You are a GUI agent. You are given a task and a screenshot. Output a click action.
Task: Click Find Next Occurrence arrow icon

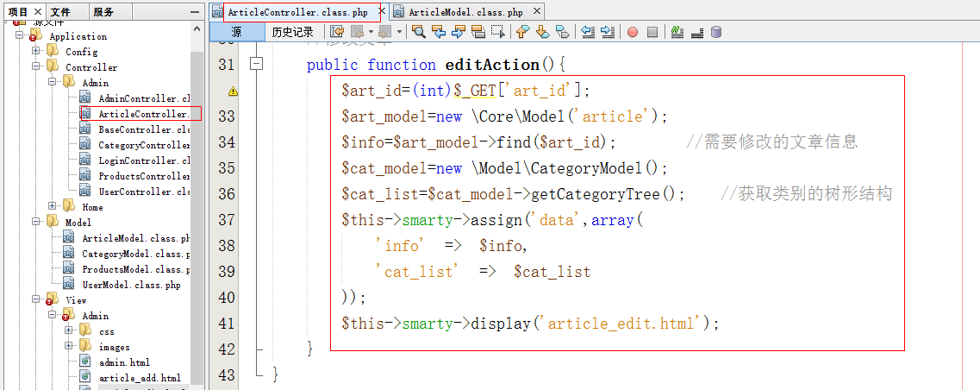click(457, 32)
